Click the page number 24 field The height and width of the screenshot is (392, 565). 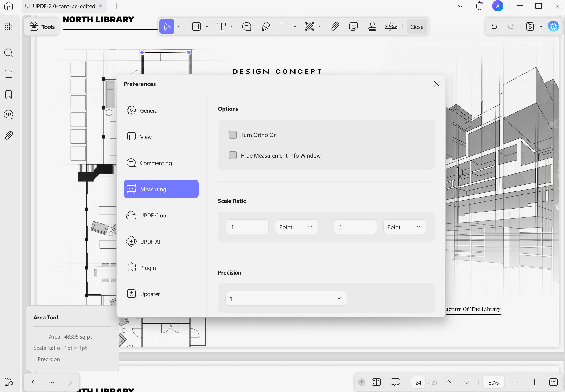click(418, 382)
